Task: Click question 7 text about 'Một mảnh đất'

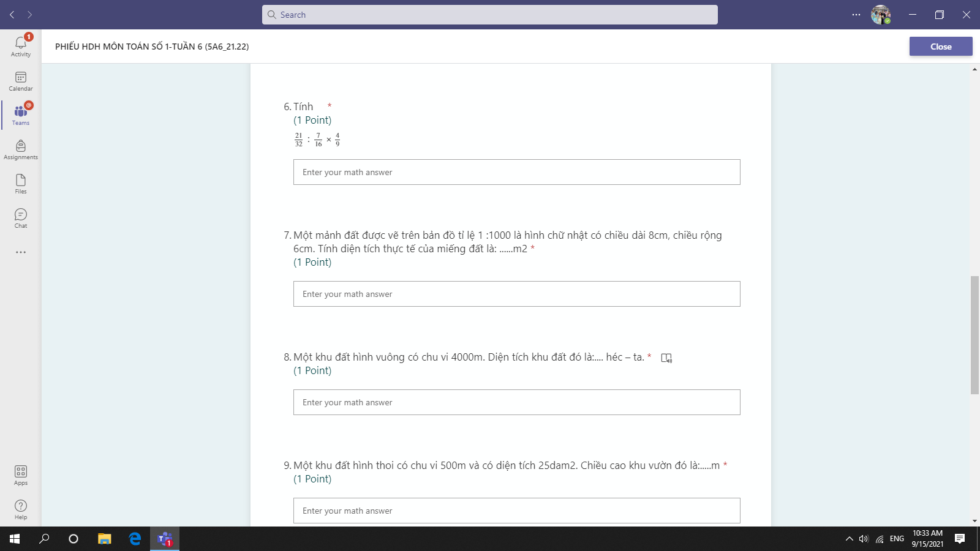Action: click(x=508, y=242)
